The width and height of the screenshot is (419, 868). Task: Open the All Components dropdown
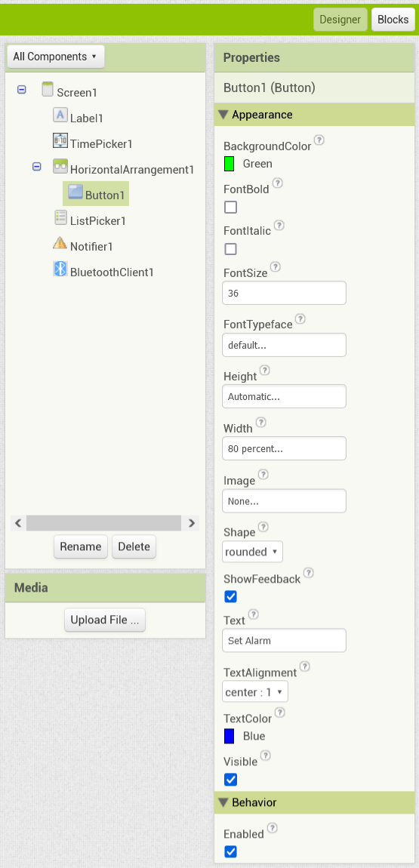[x=55, y=57]
